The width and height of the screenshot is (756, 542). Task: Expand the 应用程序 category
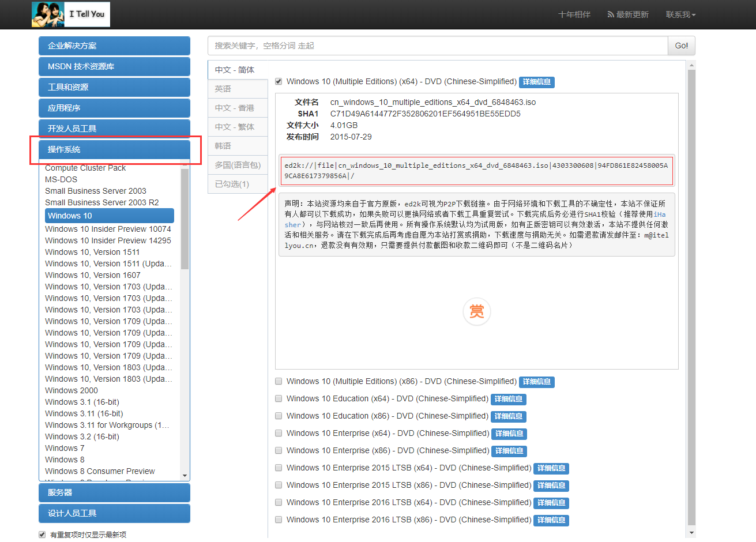114,108
